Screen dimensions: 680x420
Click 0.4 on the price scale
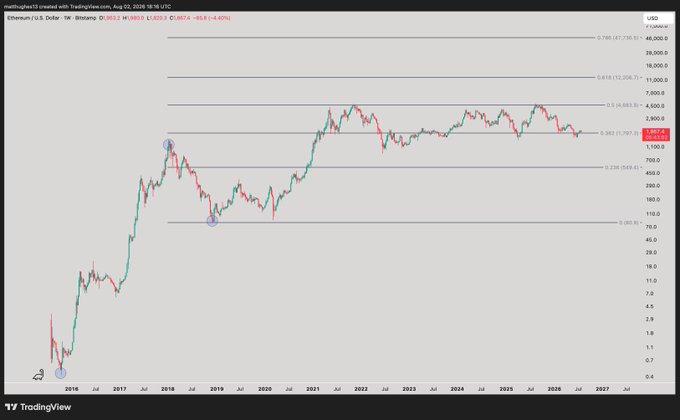pyautogui.click(x=650, y=377)
